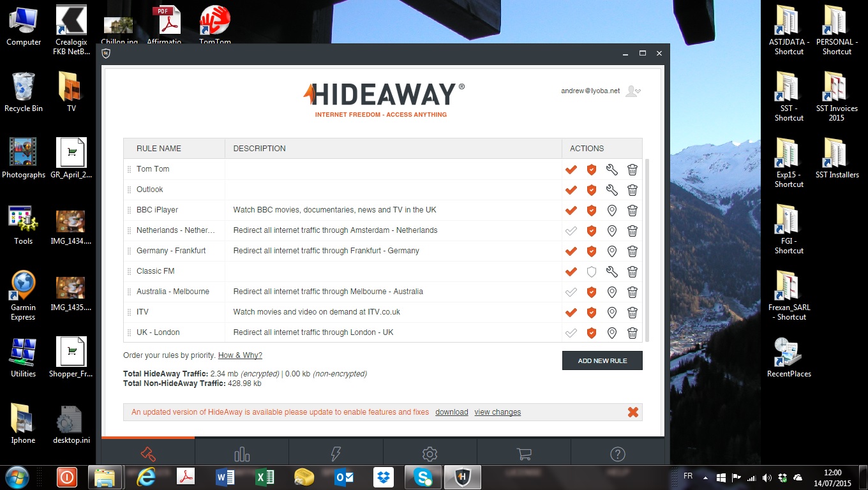Open the Windows Start menu
The image size is (868, 490).
pos(18,477)
